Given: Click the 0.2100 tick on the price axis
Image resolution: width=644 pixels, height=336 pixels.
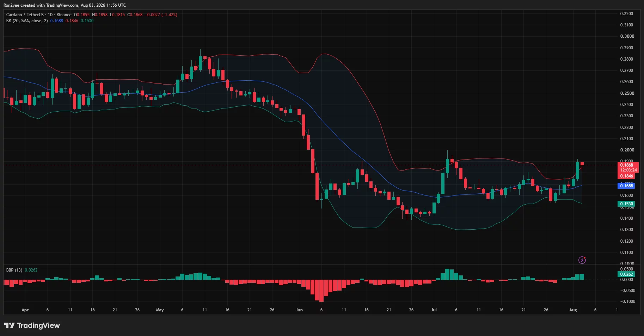Looking at the screenshot, I should tap(627, 139).
